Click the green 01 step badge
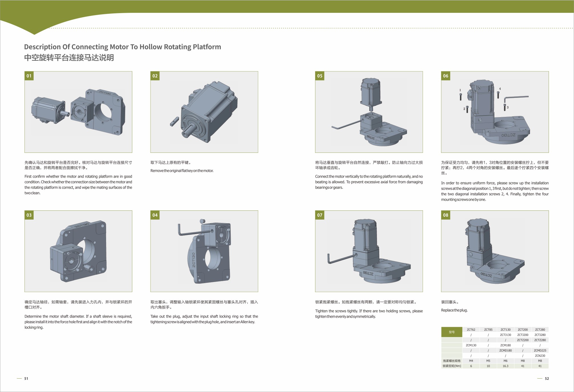This screenshot has width=574, height=392. coord(29,76)
